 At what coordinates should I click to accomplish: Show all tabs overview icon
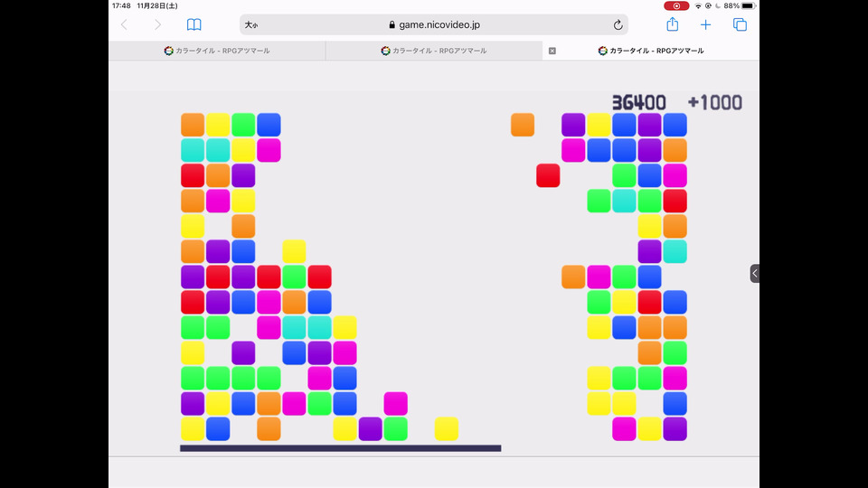tap(740, 24)
